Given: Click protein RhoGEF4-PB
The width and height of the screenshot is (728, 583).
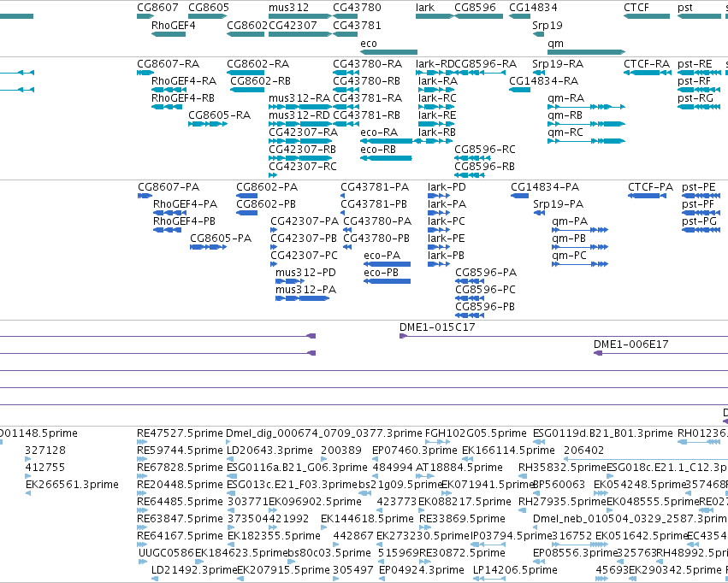Looking at the screenshot, I should 184,221.
